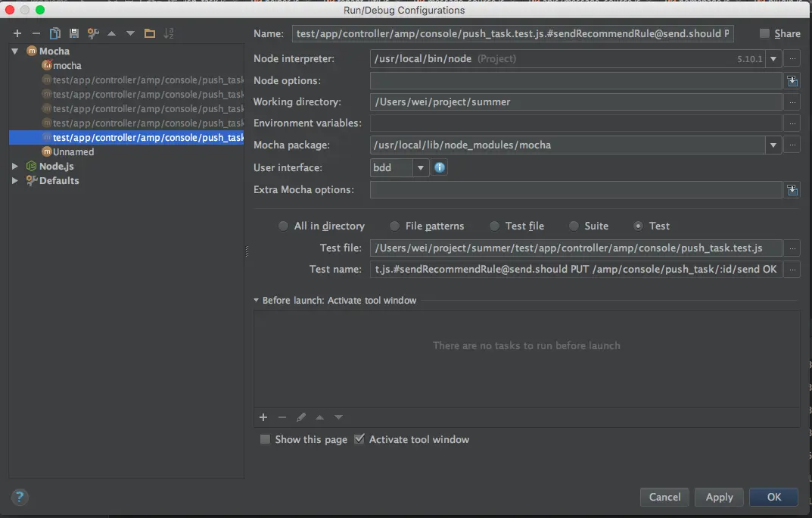
Task: Save the configuration via floppy disk icon
Action: tap(74, 33)
